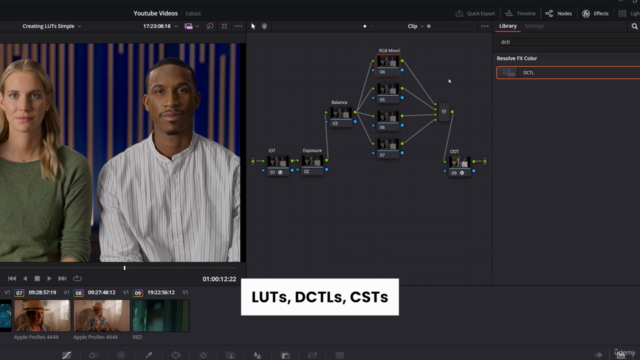Select clip 07 thumbnail in the timeline

42,316
